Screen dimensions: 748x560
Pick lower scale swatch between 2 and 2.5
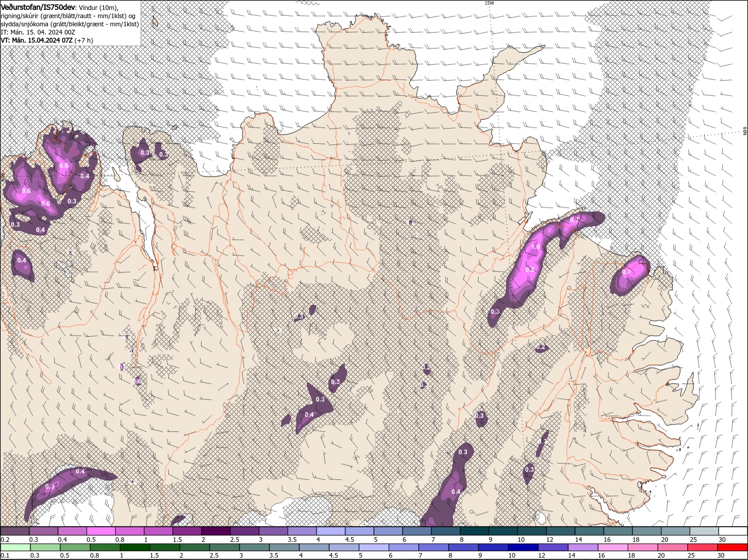click(x=195, y=547)
